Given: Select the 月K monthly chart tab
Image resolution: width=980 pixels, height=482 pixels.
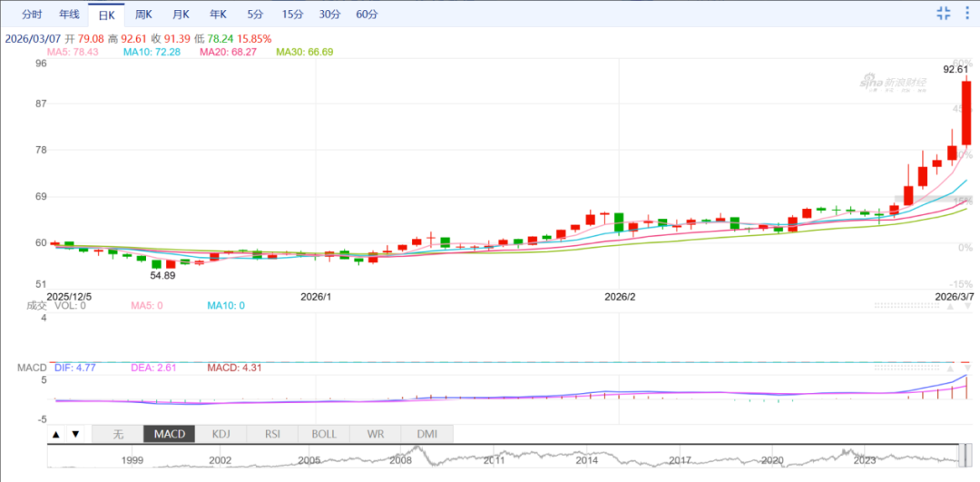Looking at the screenshot, I should (x=181, y=15).
